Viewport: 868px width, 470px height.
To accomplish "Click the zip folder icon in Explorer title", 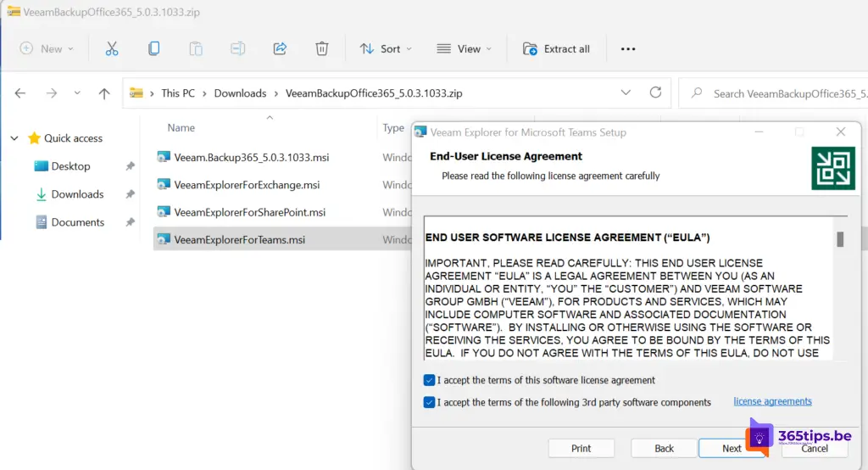I will tap(14, 12).
